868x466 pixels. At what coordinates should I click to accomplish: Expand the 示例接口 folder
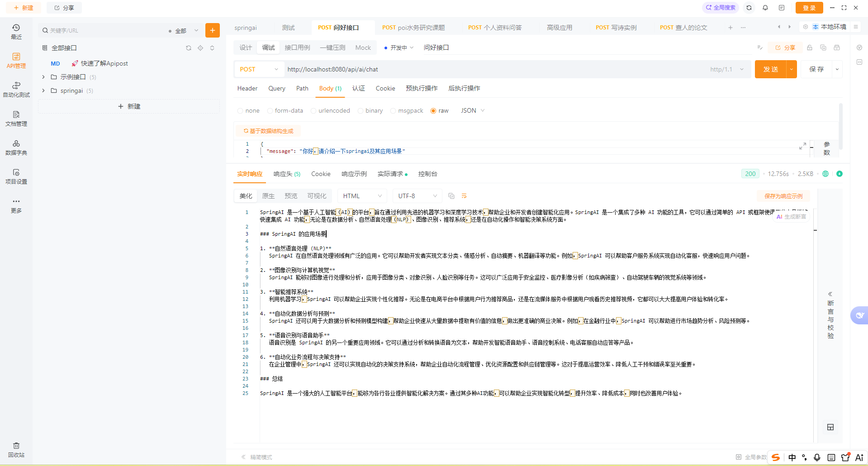[x=43, y=77]
